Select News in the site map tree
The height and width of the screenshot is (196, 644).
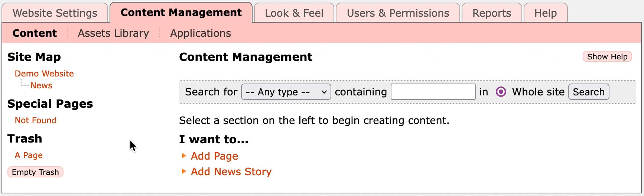tap(41, 85)
